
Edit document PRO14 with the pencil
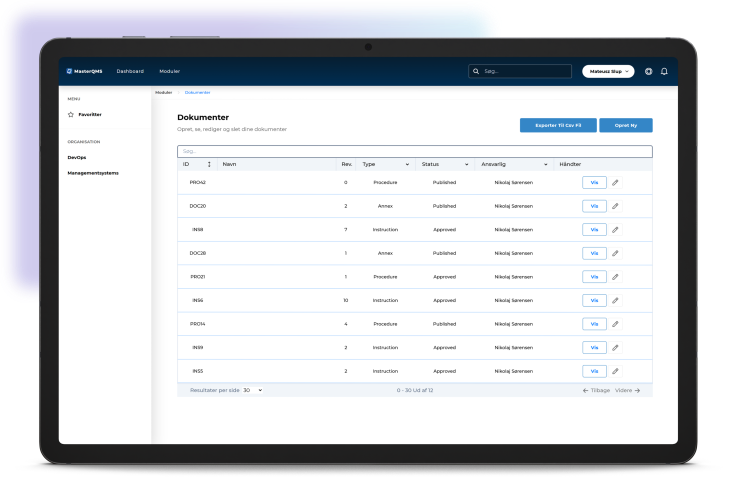tap(615, 324)
